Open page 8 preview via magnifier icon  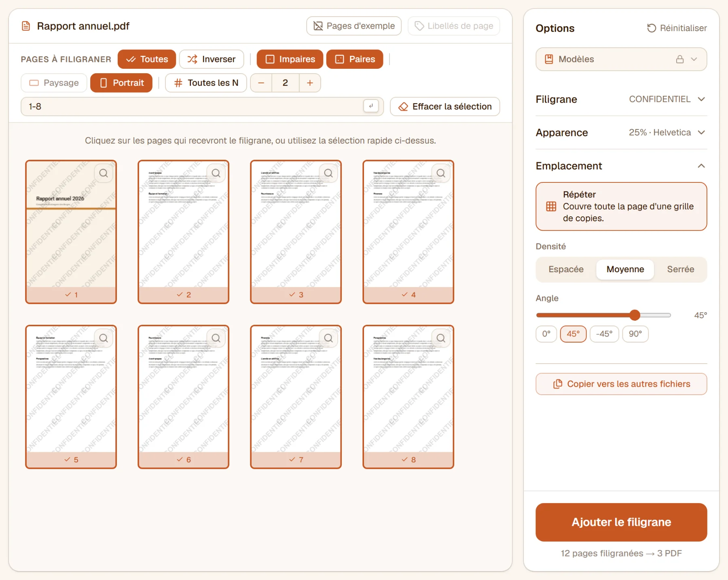(441, 338)
